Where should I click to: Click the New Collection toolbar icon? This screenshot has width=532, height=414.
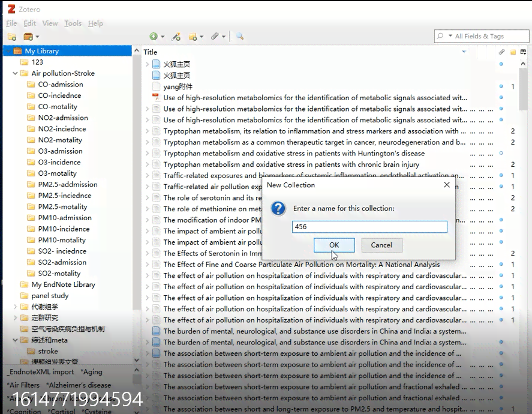click(12, 37)
